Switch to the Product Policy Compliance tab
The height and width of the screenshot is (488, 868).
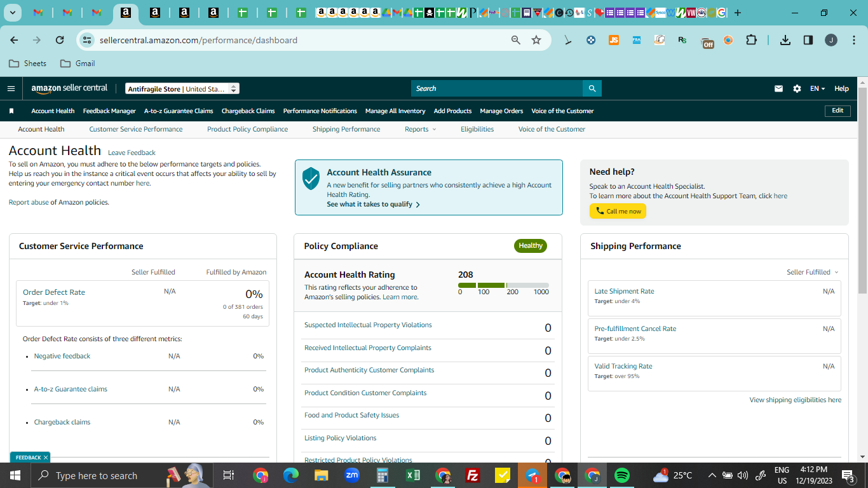(x=247, y=129)
